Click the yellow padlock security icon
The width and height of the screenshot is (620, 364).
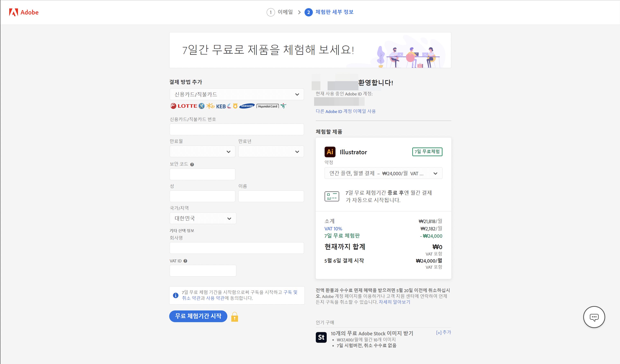[x=235, y=317]
